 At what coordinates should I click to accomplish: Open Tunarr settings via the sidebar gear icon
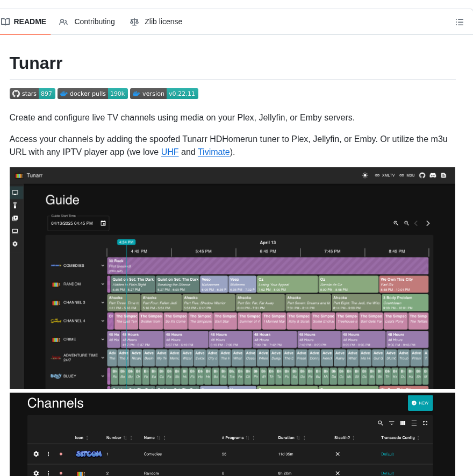click(15, 243)
